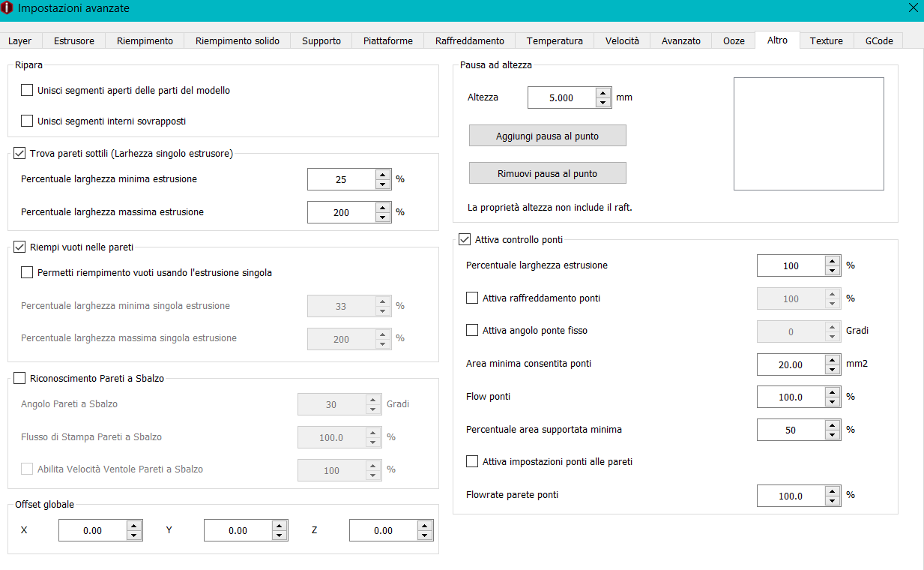Increase Area minima consentita ponti value
Screen dimensions: 924x570
833,360
